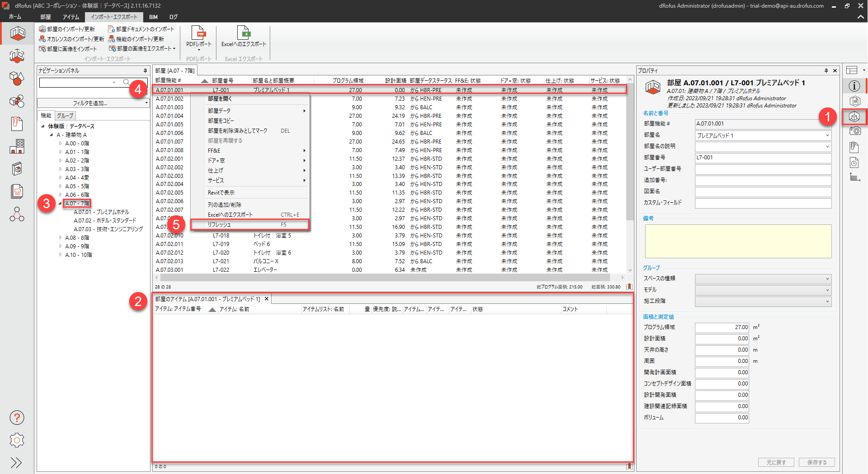Close the 部屋のアイテム tab
Viewport: 868px width, 474px height.
tap(267, 299)
